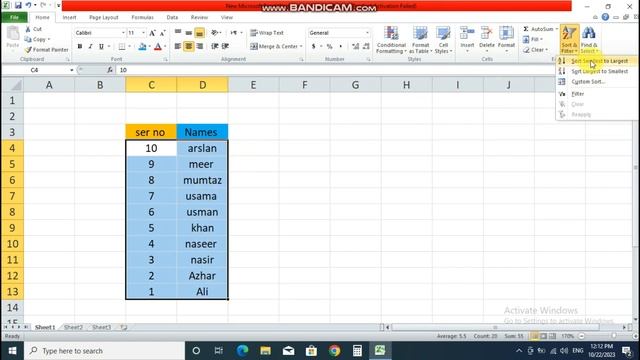Align text to the right
This screenshot has width=640, height=360.
coord(200,47)
